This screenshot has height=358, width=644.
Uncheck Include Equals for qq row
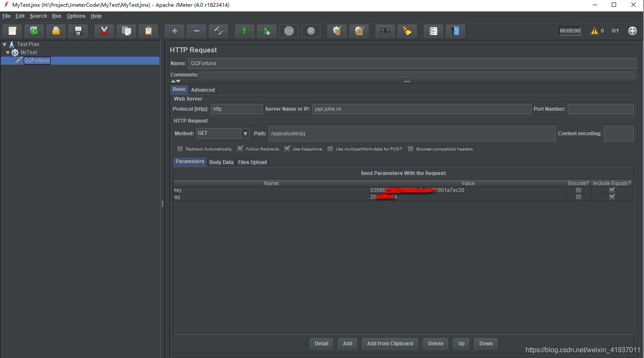(x=612, y=197)
